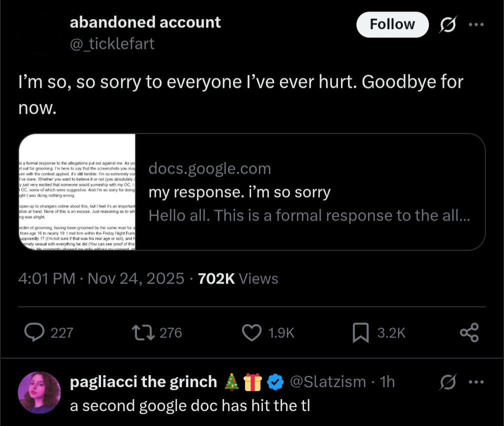
Task: Open more options on main tweet
Action: click(476, 24)
